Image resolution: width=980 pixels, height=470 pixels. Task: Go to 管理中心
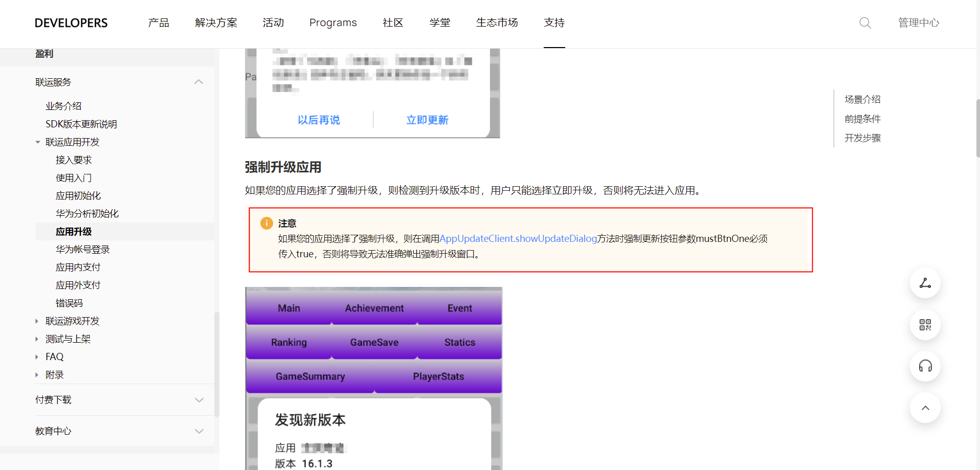click(919, 23)
